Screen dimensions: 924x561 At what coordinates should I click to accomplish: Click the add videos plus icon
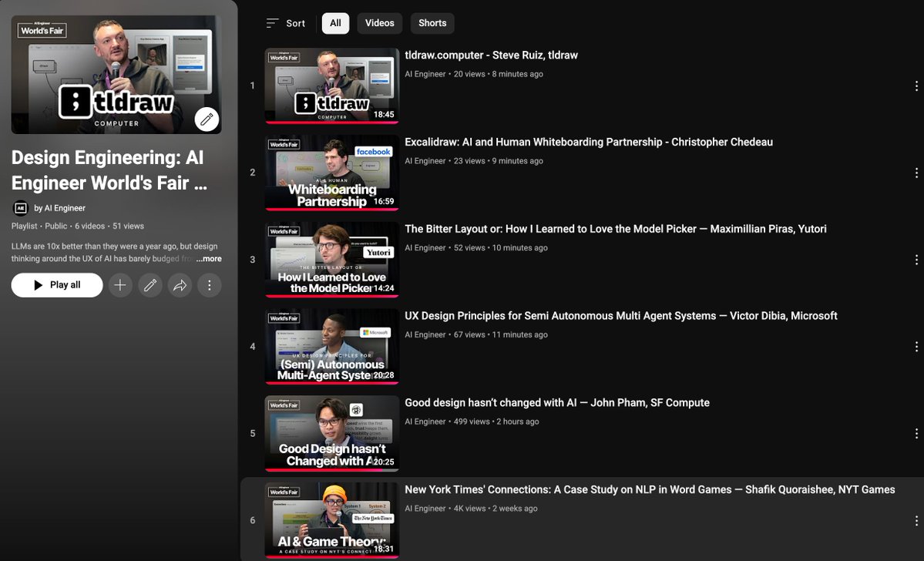[x=120, y=285]
